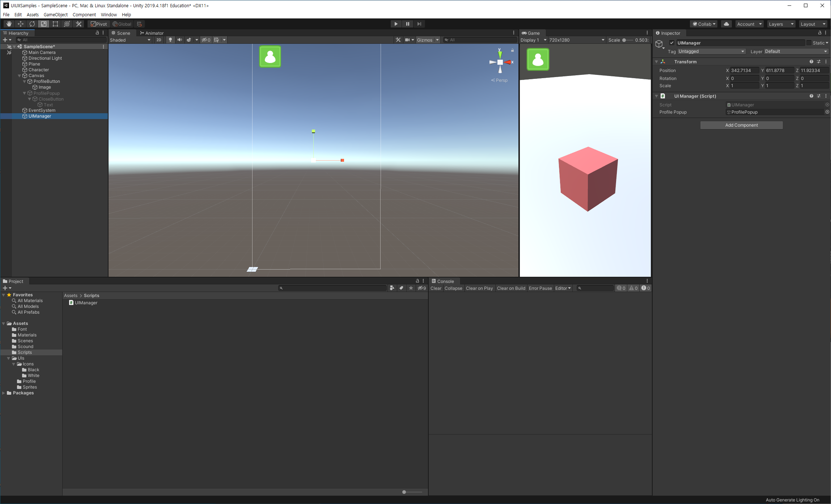
Task: Toggle scene lighting bulb icon
Action: pyautogui.click(x=170, y=40)
